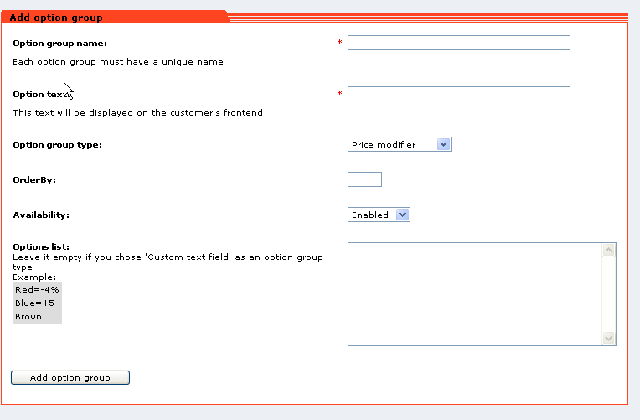Viewport: 640px width, 420px height.
Task: Select the Add option group header tab
Action: tap(62, 17)
